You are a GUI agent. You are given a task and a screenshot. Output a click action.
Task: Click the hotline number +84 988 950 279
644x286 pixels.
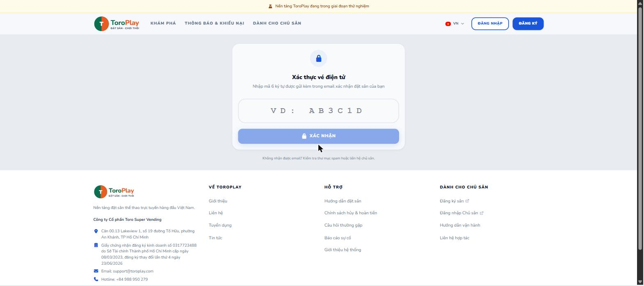coord(132,279)
